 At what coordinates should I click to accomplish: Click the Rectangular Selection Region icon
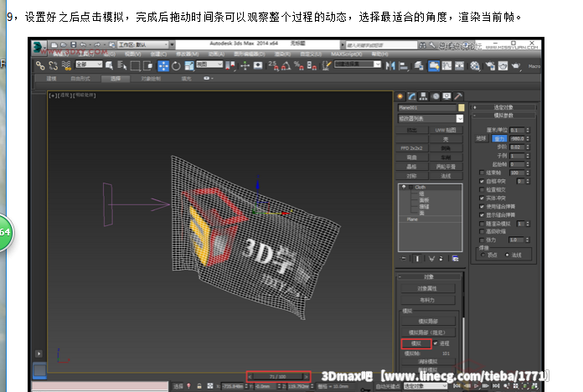pos(135,66)
